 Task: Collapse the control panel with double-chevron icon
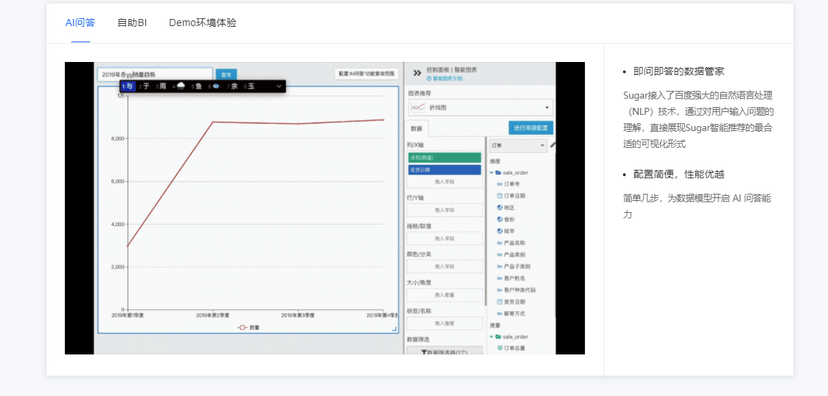(417, 73)
